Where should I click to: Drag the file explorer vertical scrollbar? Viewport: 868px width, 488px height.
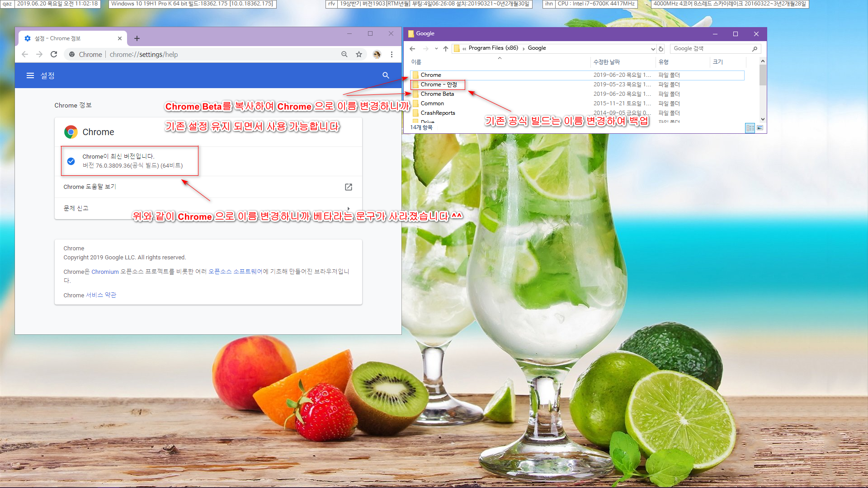[x=761, y=76]
